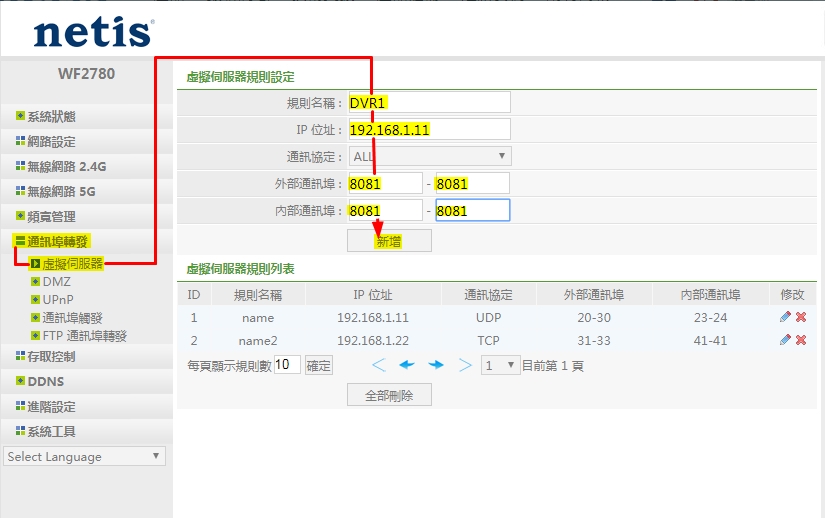Click table cell 31-33
Image resolution: width=825 pixels, height=518 pixels.
tap(594, 341)
